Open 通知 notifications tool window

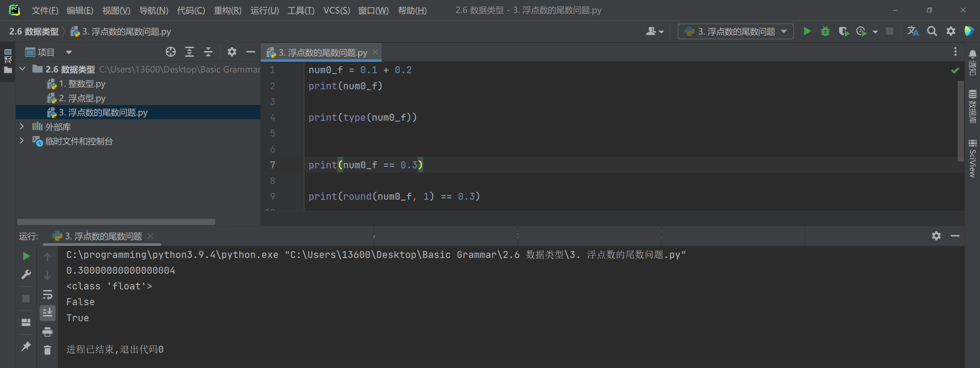(x=972, y=62)
